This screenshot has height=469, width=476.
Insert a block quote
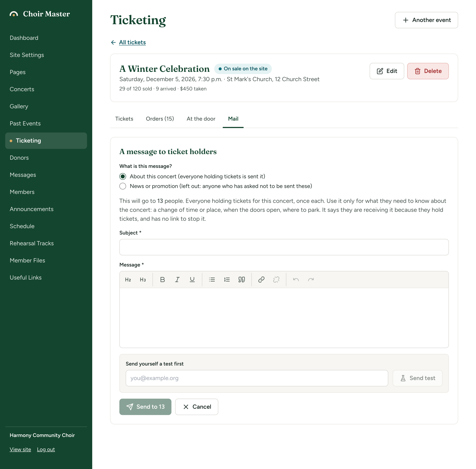(x=242, y=280)
